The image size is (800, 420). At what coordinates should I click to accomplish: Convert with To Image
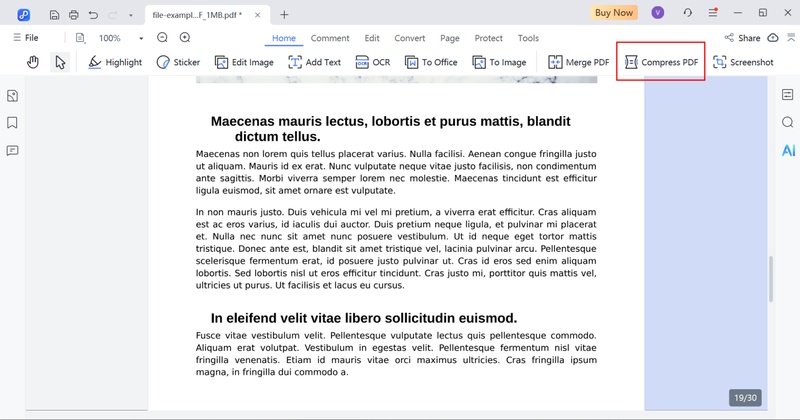pyautogui.click(x=499, y=62)
